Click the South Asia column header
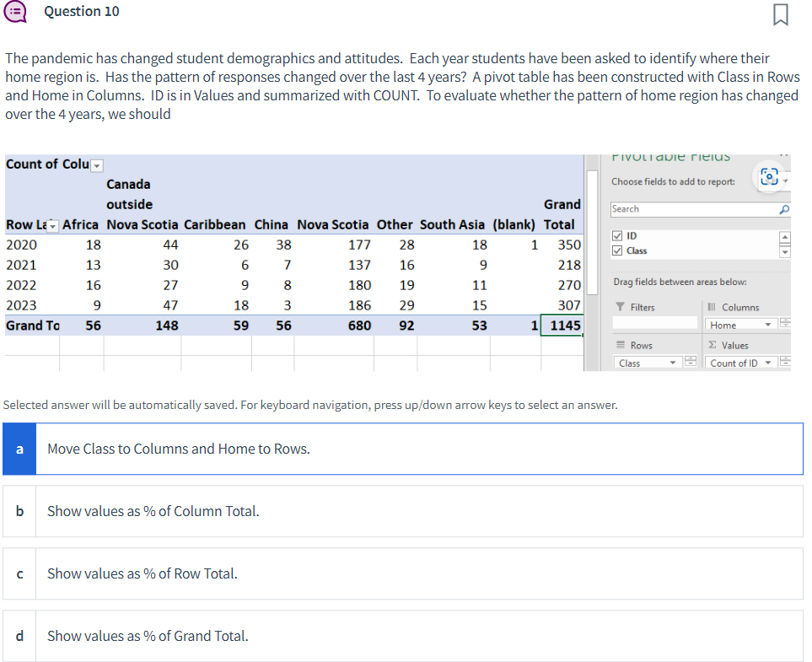The height and width of the screenshot is (662, 812). coord(452,225)
